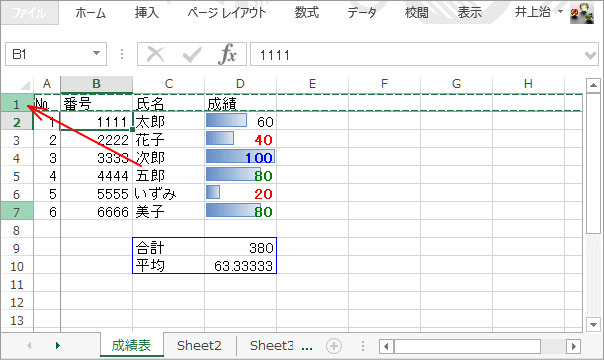Open the 井上治 account menu

[539, 12]
